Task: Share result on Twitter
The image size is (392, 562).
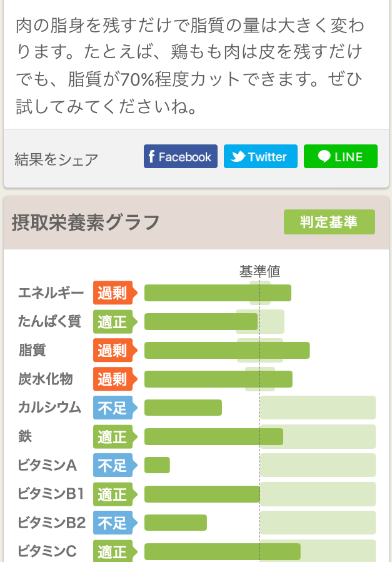Action: (260, 157)
